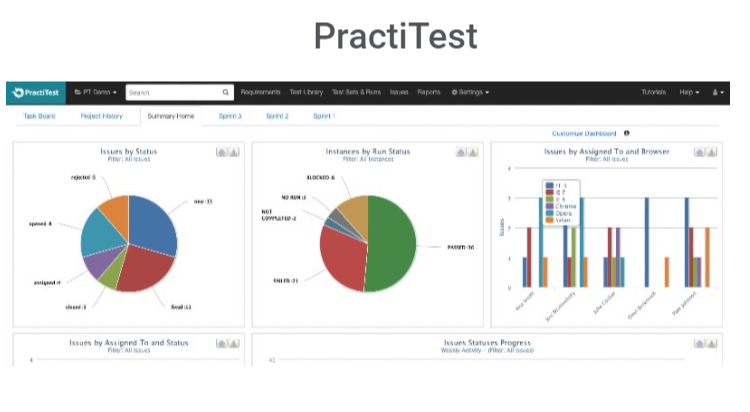
Task: Click the 'PASSED' label of the pie chart
Action: pos(461,247)
